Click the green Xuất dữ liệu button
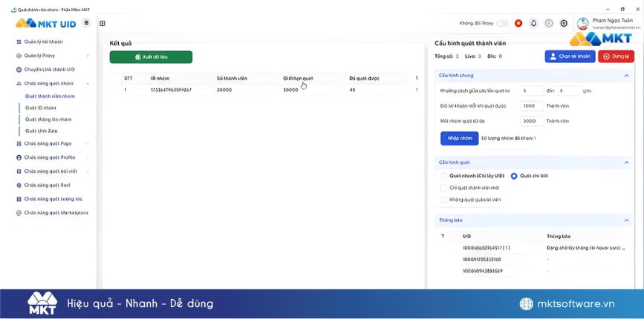The height and width of the screenshot is (319, 644). (x=151, y=57)
